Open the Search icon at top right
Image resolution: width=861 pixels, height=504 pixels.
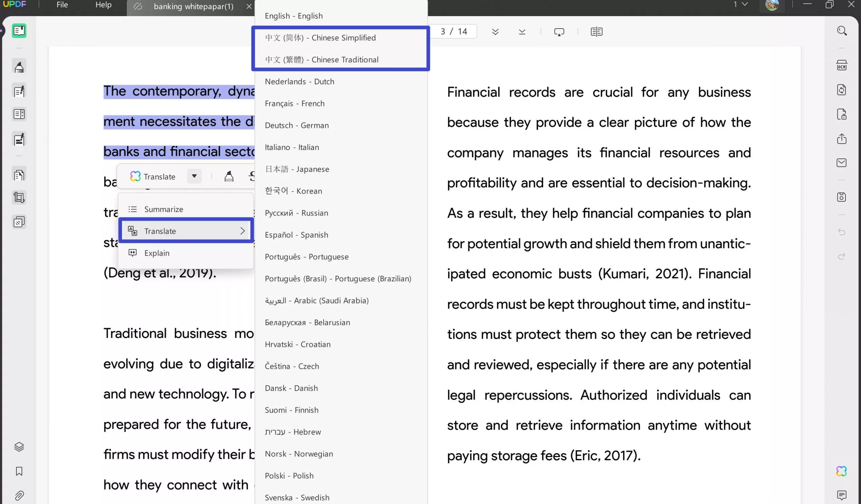click(842, 31)
